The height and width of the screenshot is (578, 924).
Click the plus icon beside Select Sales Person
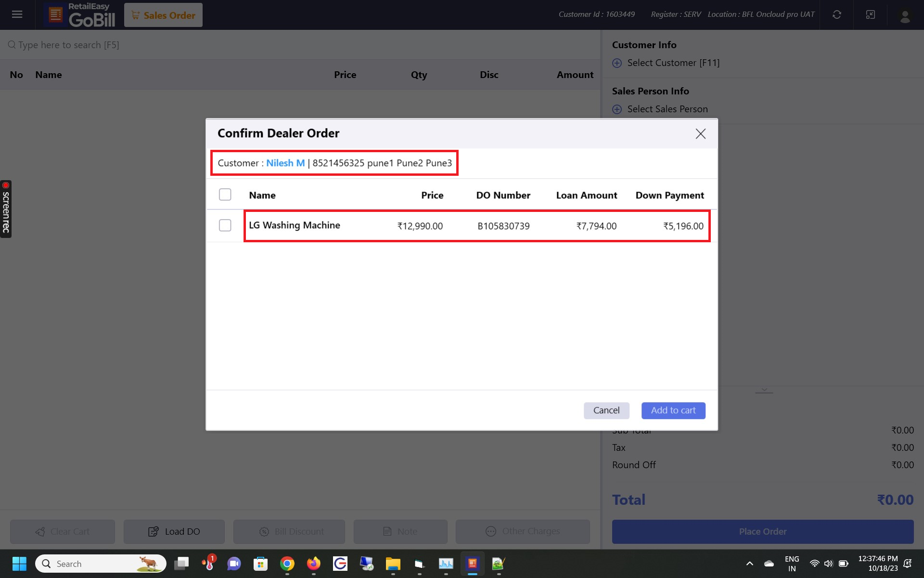617,109
